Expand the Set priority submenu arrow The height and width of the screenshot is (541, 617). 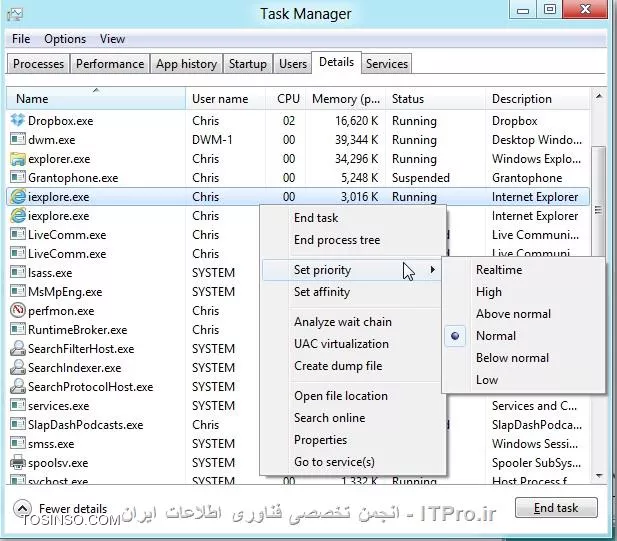click(432, 270)
